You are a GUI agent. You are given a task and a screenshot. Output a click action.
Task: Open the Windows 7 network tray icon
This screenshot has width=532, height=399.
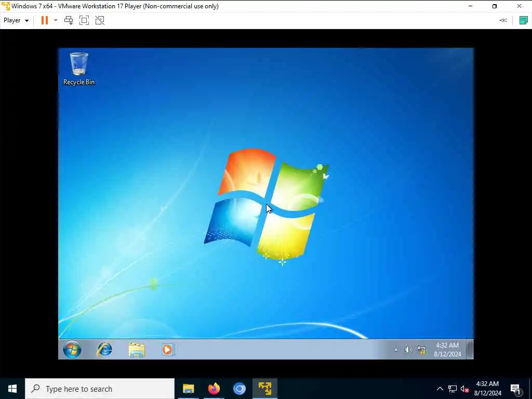tap(421, 350)
